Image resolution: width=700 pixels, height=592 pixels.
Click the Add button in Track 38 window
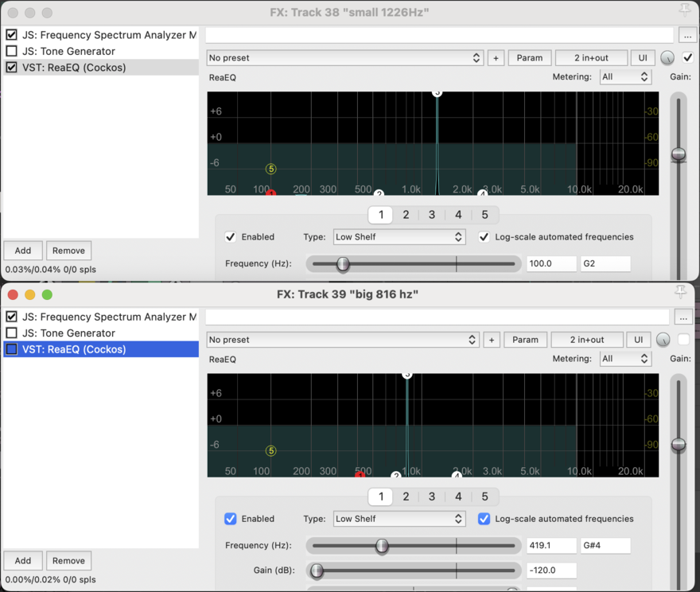pyautogui.click(x=23, y=251)
